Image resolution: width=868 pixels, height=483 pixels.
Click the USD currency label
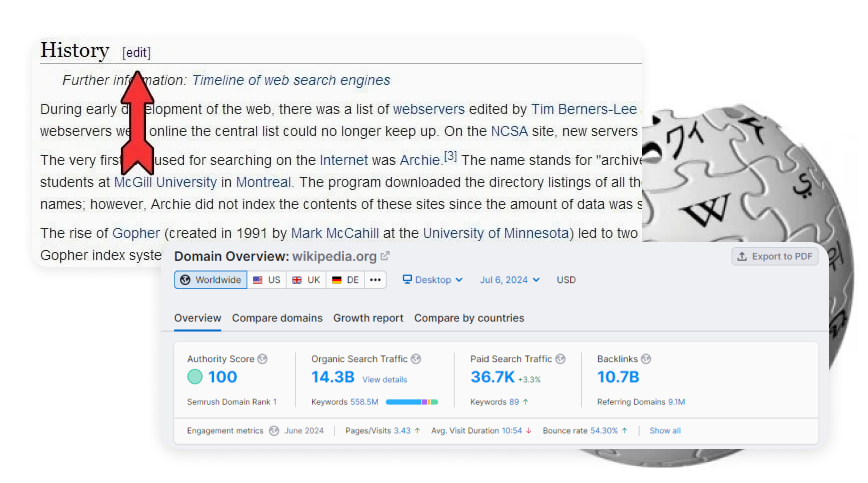[x=566, y=280]
